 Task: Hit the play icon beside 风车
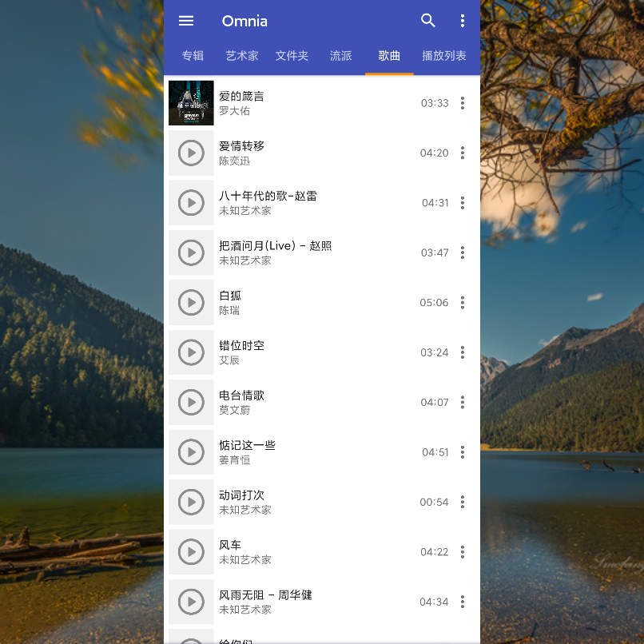click(x=191, y=552)
